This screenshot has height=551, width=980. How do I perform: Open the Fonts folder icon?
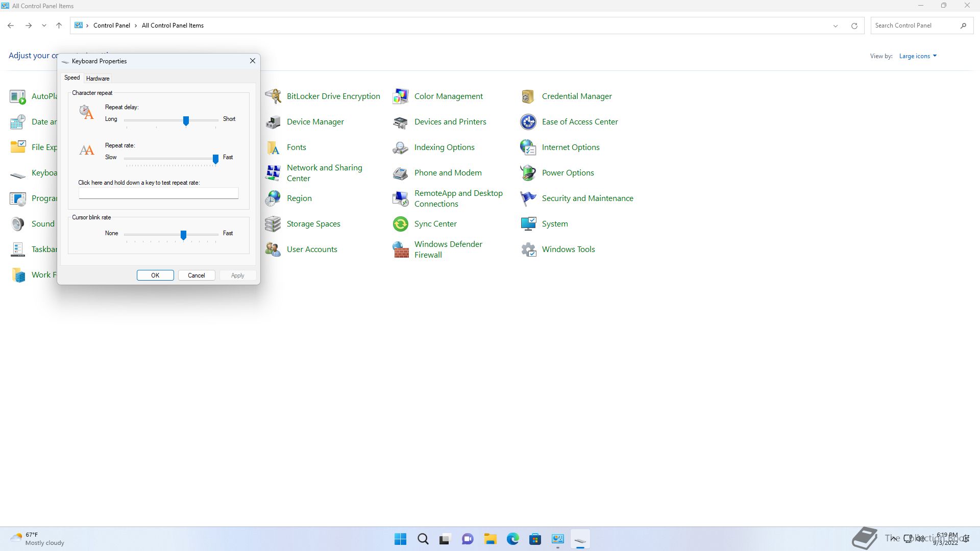click(273, 147)
